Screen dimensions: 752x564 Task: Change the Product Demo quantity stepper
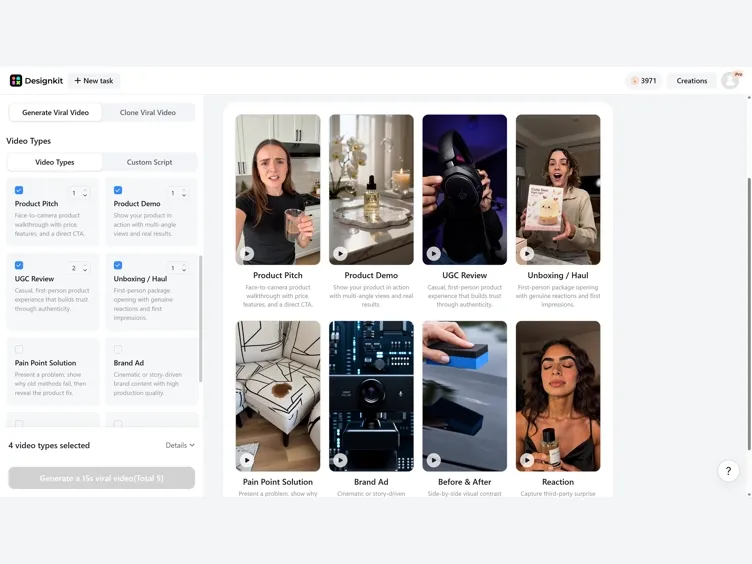pos(178,193)
